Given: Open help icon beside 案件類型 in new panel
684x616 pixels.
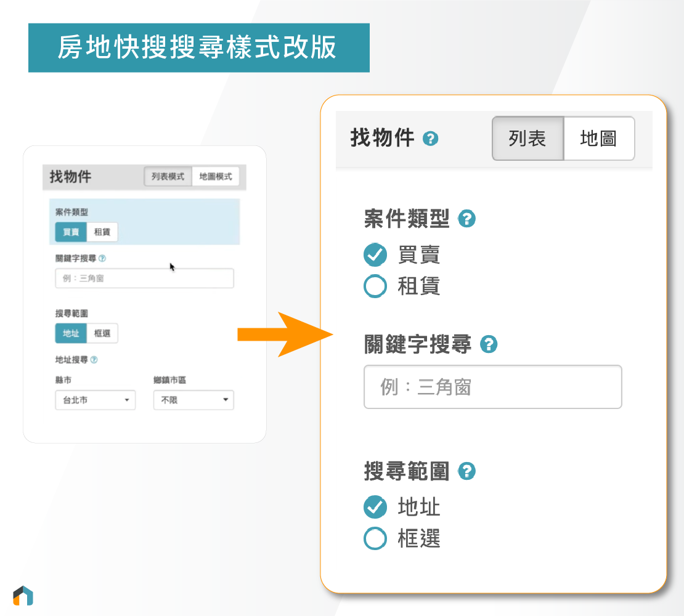Looking at the screenshot, I should click(466, 219).
